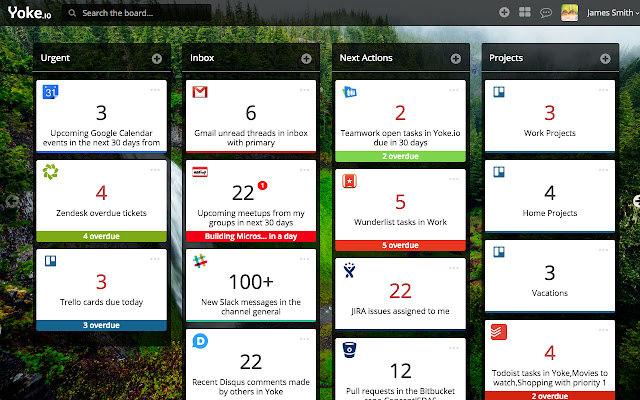Open options menu on Teamwork card
Screen dimensions: 640x400
tap(454, 90)
